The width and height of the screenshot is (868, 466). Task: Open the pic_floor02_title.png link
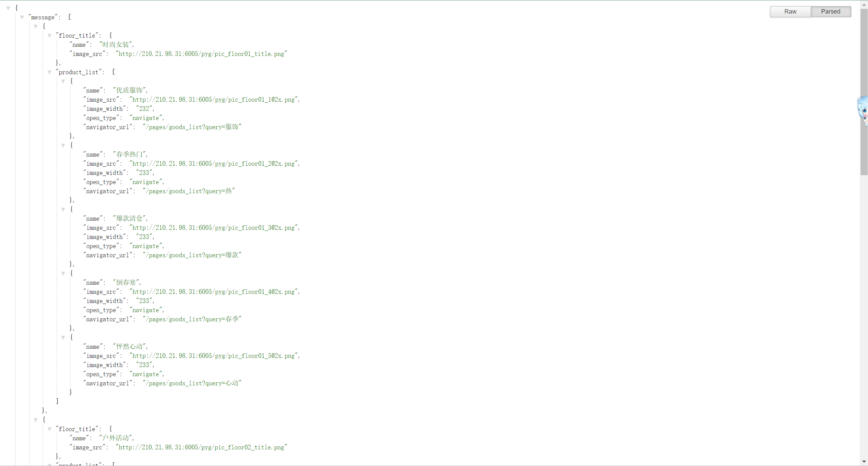click(x=201, y=447)
